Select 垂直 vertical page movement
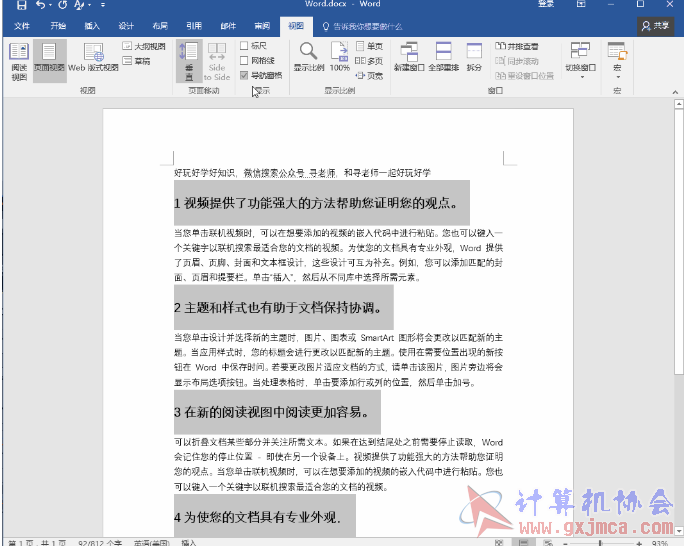689x546 pixels. point(189,61)
